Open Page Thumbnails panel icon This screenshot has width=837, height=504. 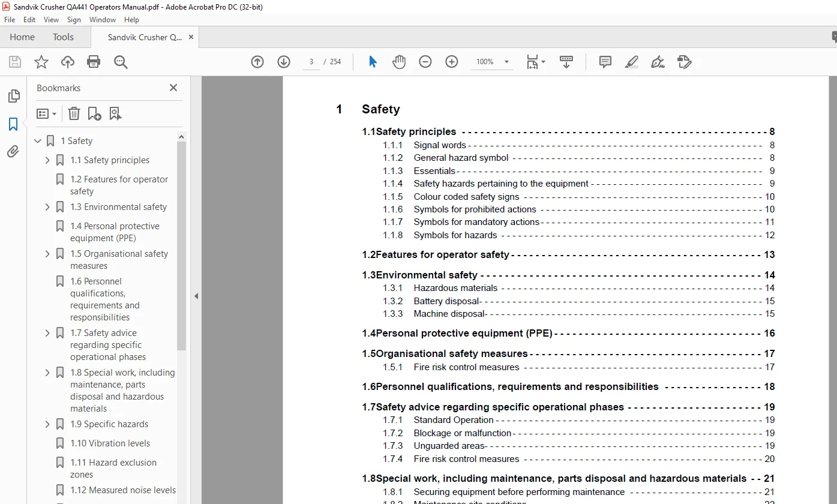coord(13,96)
